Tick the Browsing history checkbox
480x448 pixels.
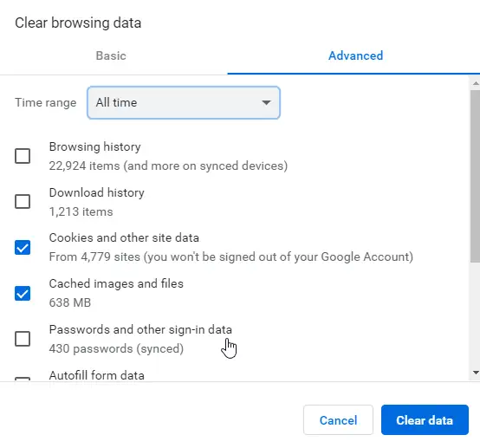(23, 156)
